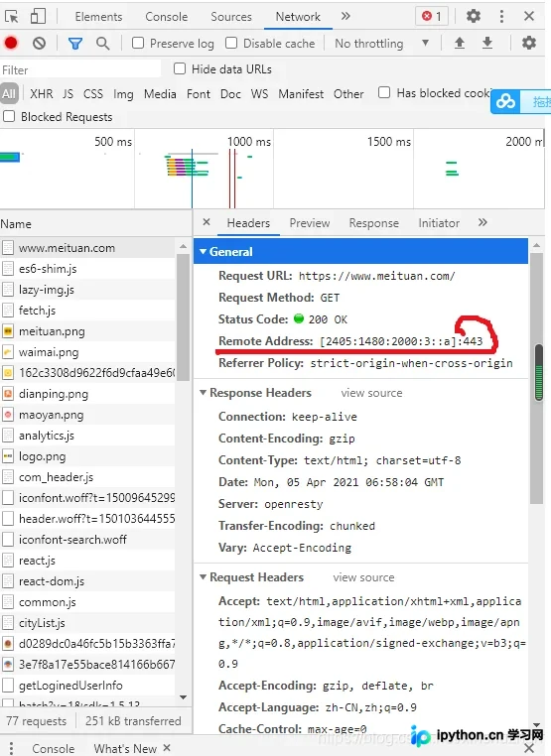Filter requests by Img

[x=123, y=93]
